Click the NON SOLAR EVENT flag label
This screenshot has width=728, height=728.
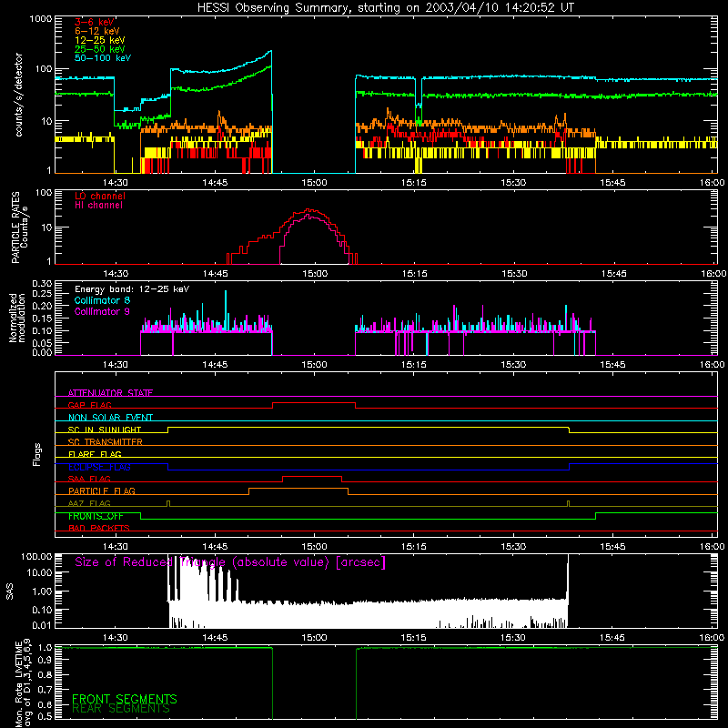[110, 418]
